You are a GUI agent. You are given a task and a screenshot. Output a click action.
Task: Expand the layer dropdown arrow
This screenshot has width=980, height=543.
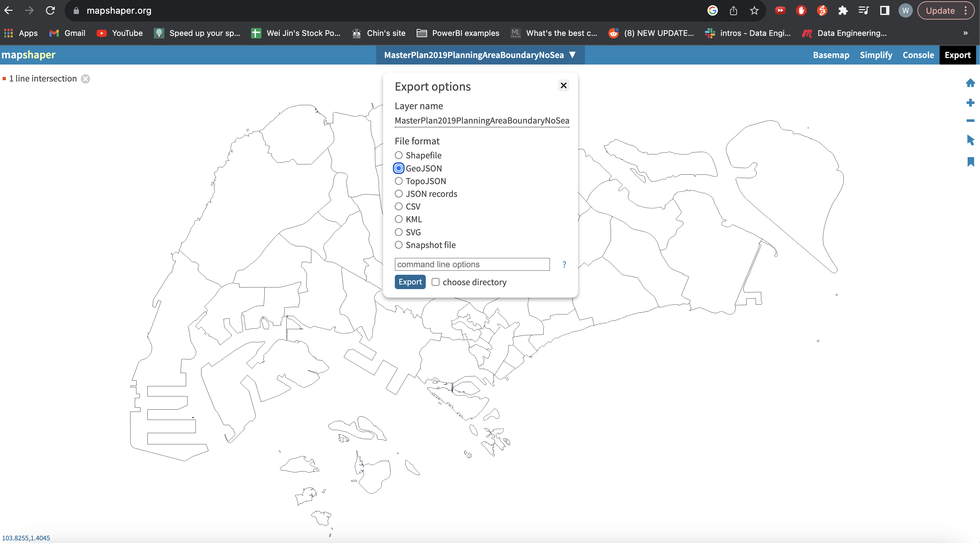(x=573, y=55)
